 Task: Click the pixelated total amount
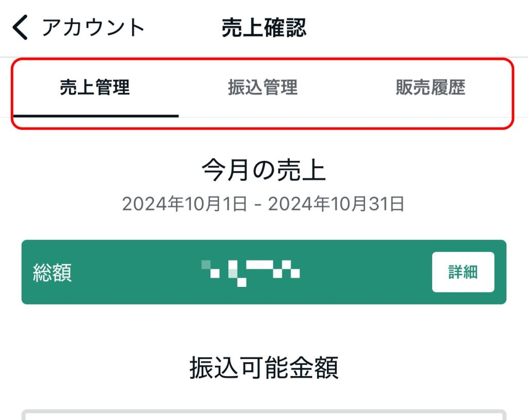[x=251, y=273]
